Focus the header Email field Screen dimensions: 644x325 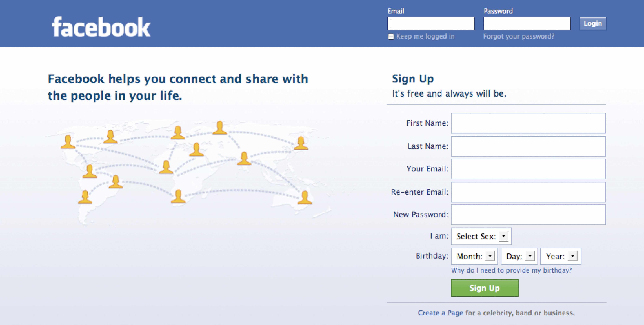point(431,24)
